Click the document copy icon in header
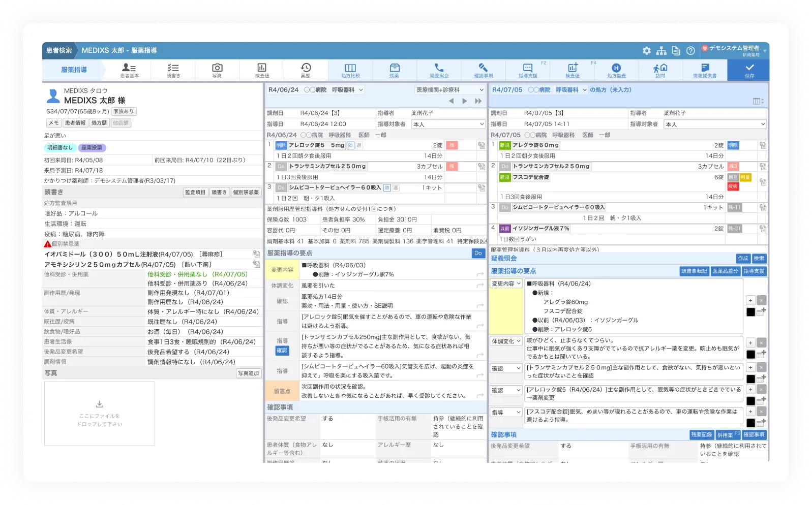The height and width of the screenshot is (505, 812). (676, 51)
